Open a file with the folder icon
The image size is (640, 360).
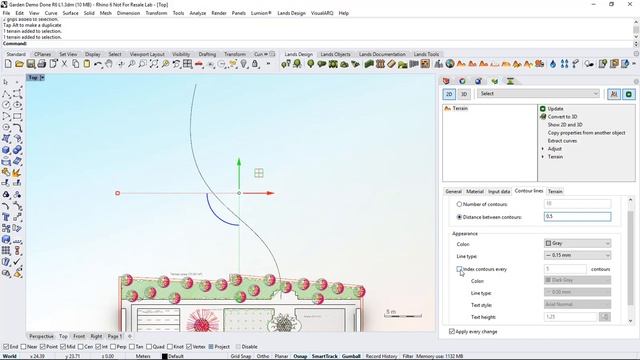(19, 64)
